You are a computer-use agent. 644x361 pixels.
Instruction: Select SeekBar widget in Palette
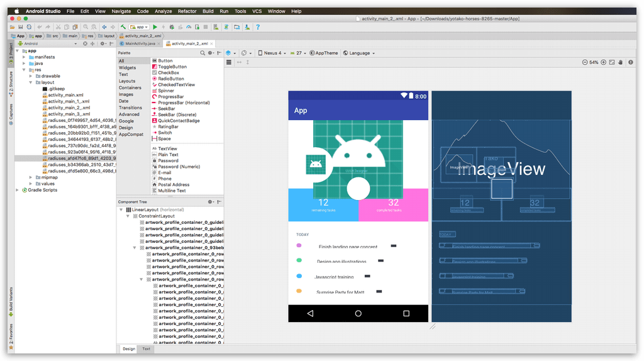click(166, 109)
